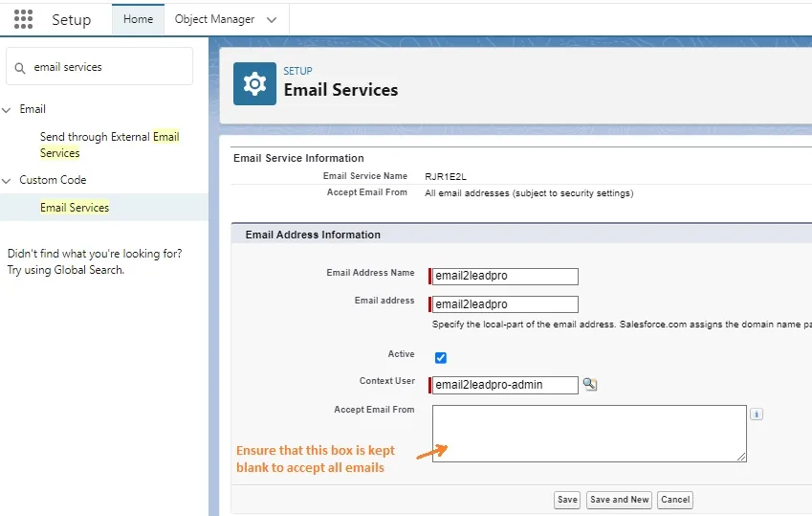The width and height of the screenshot is (812, 516).
Task: Open the App Launcher grid icon
Action: [23, 19]
